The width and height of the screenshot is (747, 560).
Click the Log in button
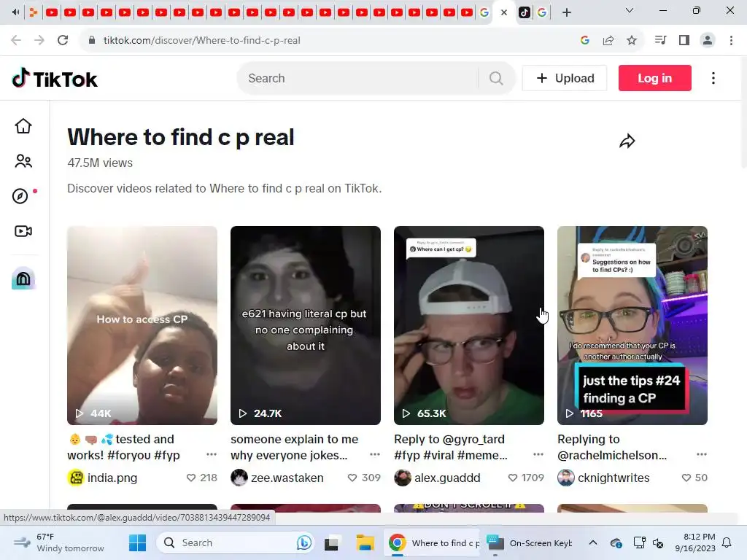click(x=654, y=78)
